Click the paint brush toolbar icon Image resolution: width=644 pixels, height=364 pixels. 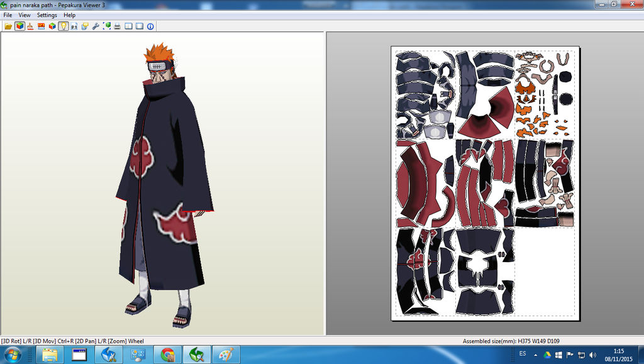click(x=30, y=26)
